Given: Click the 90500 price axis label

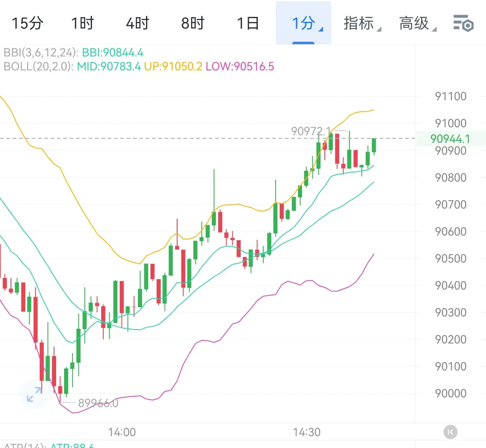Looking at the screenshot, I should click(x=451, y=258).
